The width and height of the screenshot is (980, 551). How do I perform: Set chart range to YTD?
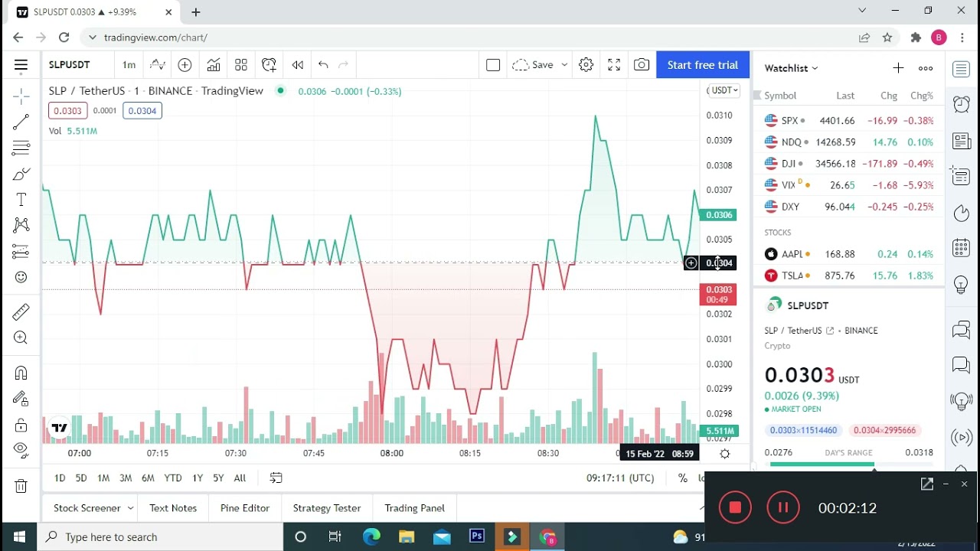pos(173,478)
